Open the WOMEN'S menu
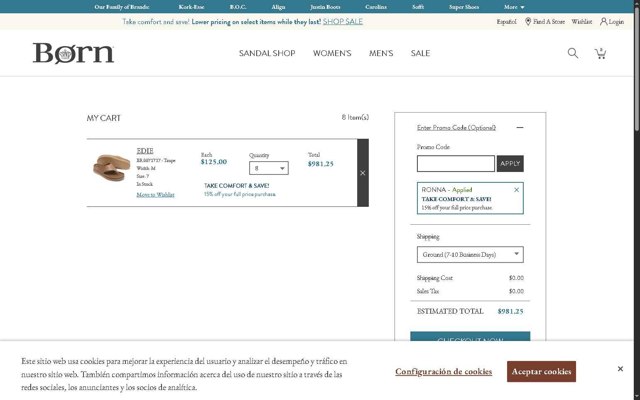 pyautogui.click(x=332, y=53)
